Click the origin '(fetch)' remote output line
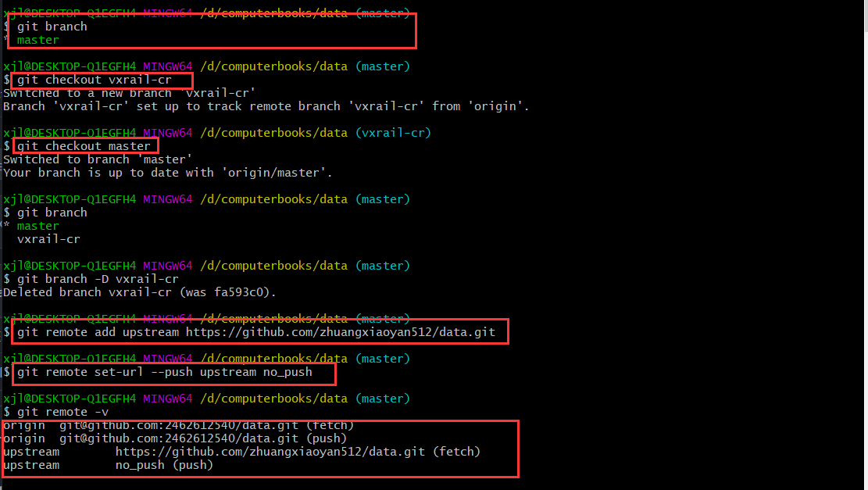 coord(178,425)
